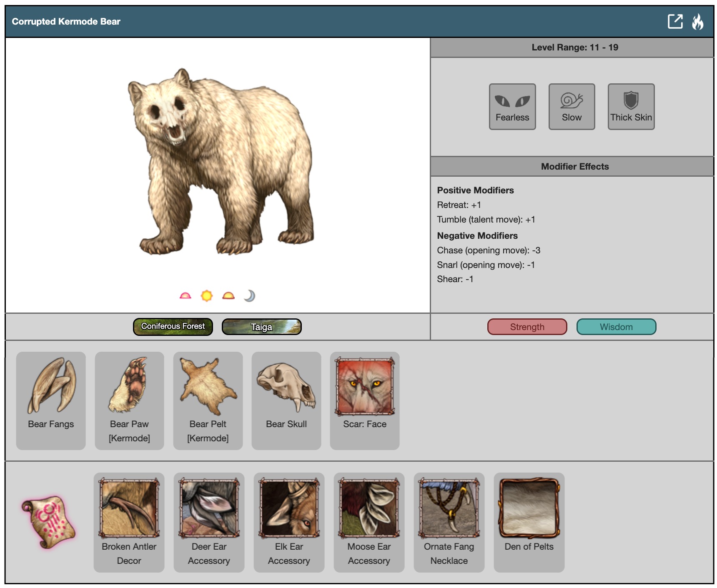Select the Bear Skull item

pos(286,400)
